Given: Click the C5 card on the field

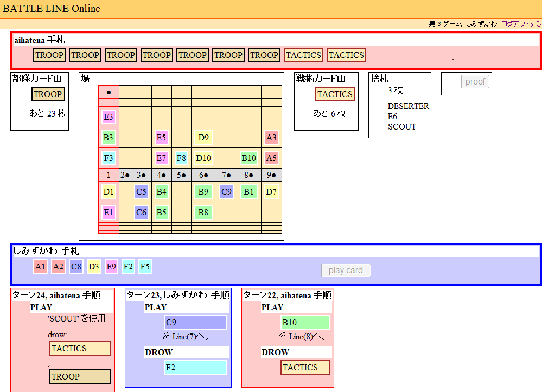Looking at the screenshot, I should (x=141, y=192).
